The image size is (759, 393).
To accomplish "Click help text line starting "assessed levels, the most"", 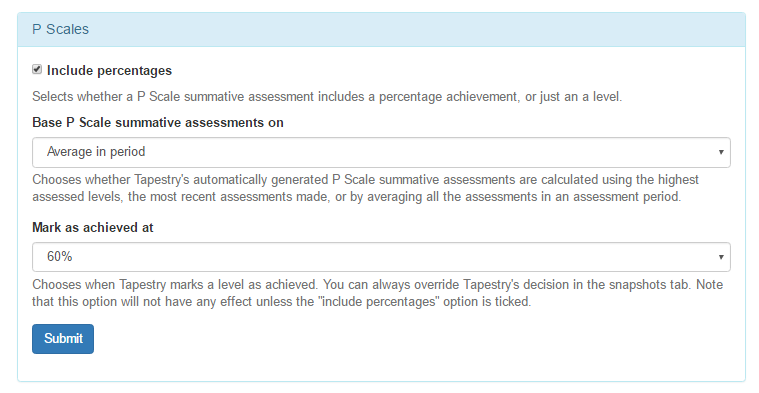I will click(357, 197).
